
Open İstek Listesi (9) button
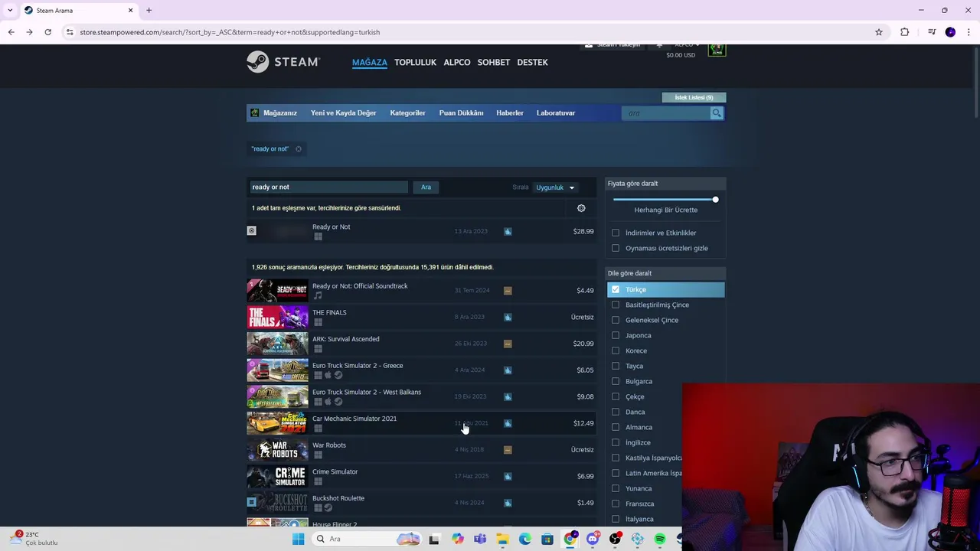[x=694, y=97]
